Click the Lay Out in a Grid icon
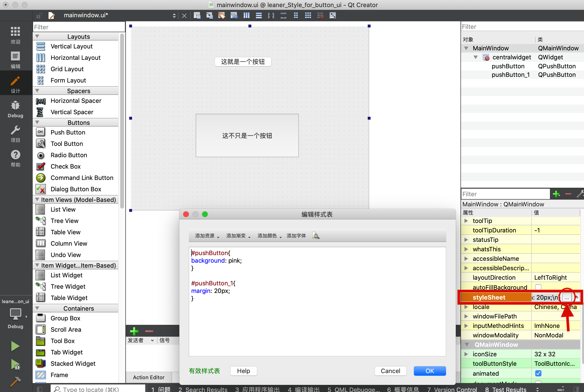The height and width of the screenshot is (392, 584). point(308,15)
